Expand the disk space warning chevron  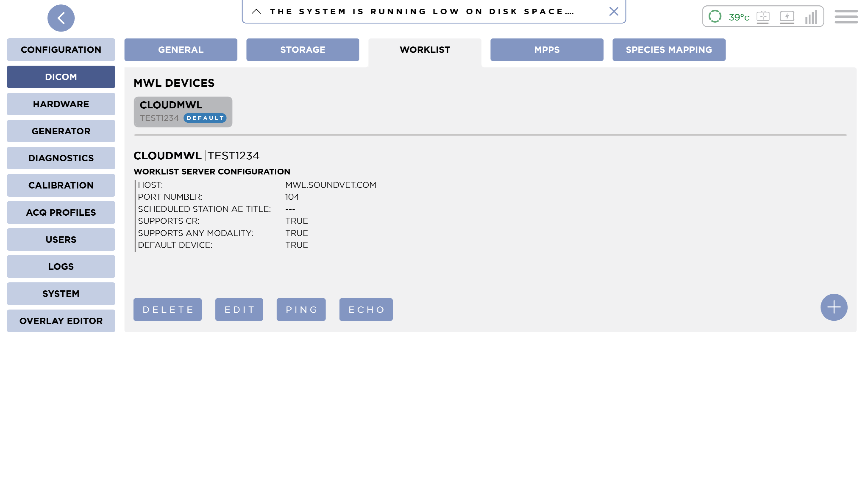pos(256,11)
